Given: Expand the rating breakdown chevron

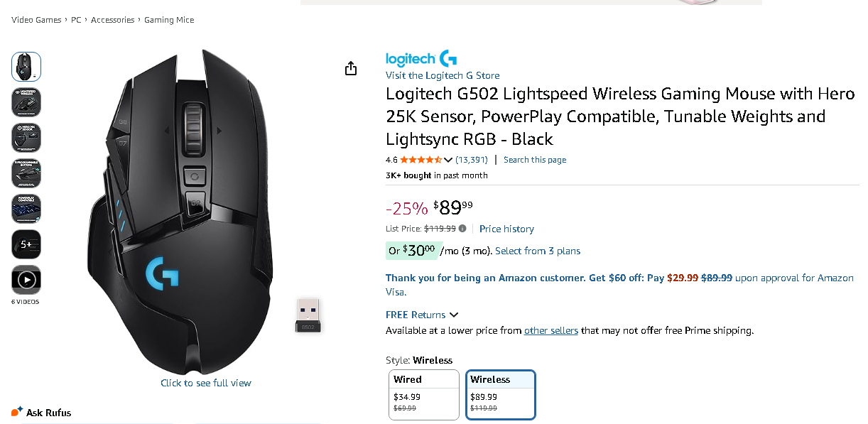Looking at the screenshot, I should click(448, 160).
